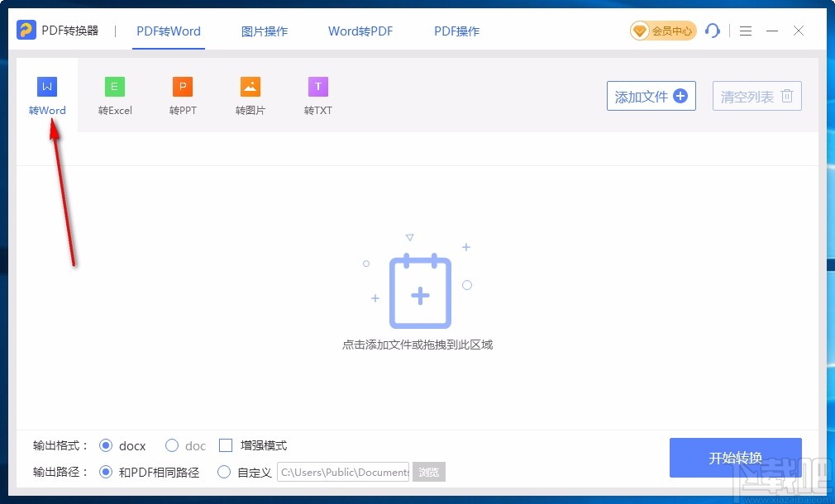The height and width of the screenshot is (504, 835).
Task: Click the PDF转换器 logo icon
Action: tap(25, 31)
